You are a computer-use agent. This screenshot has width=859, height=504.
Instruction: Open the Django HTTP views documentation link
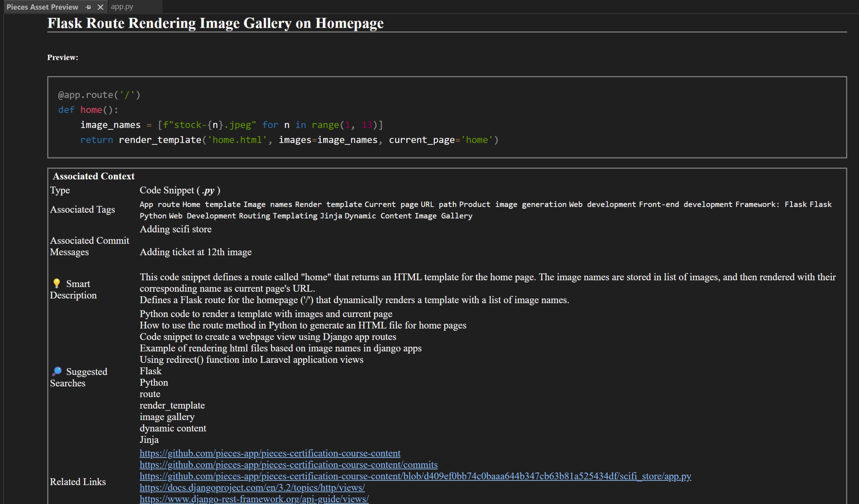pyautogui.click(x=252, y=487)
